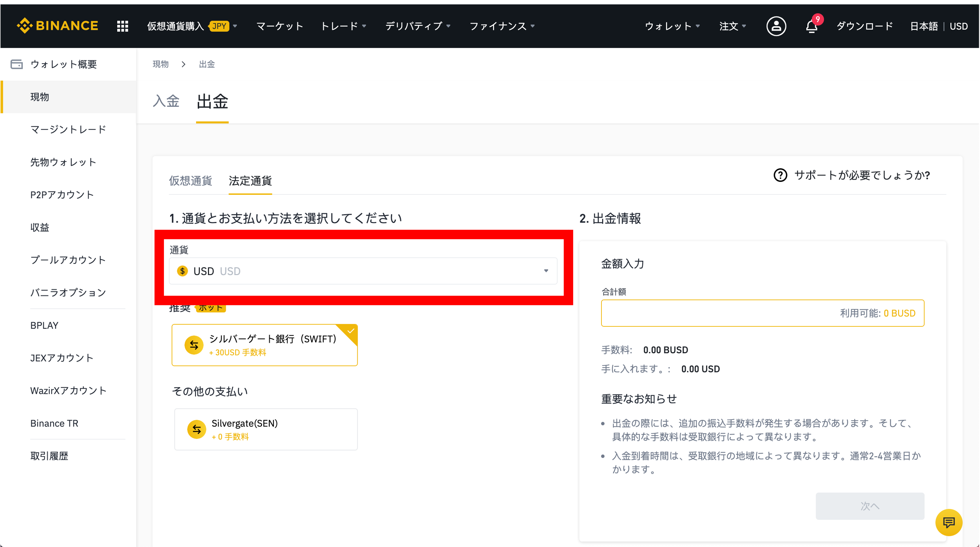Open the apps grid menu icon
The height and width of the screenshot is (547, 980).
tap(122, 26)
